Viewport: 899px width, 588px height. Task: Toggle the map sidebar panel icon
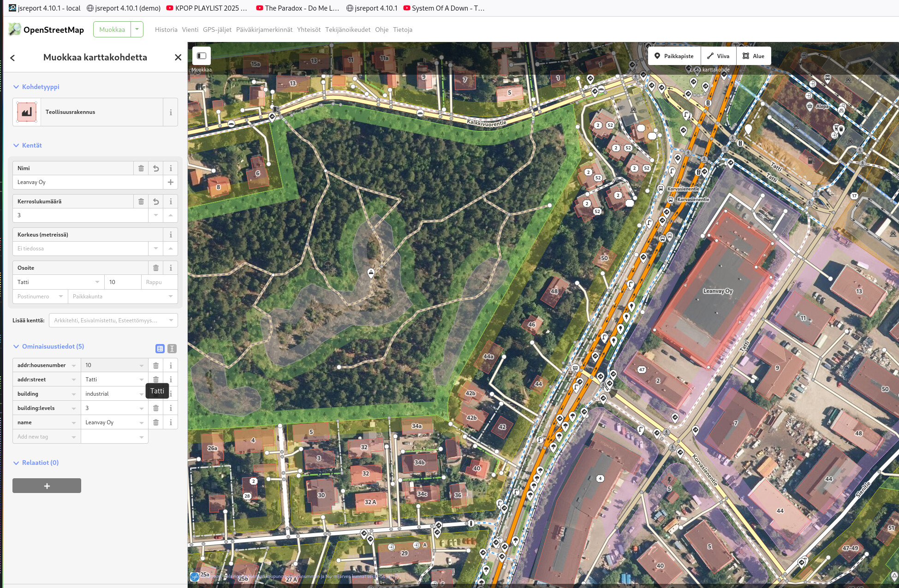click(x=202, y=56)
